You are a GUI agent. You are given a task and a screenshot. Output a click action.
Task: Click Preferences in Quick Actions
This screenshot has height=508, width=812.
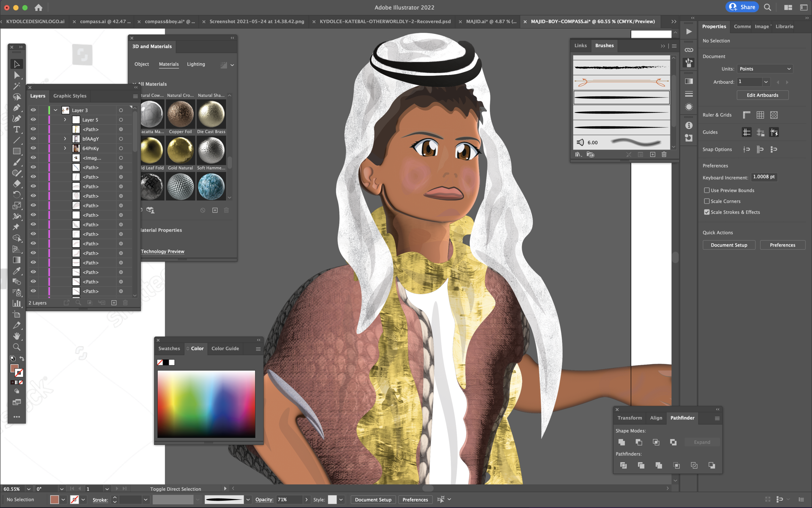782,245
